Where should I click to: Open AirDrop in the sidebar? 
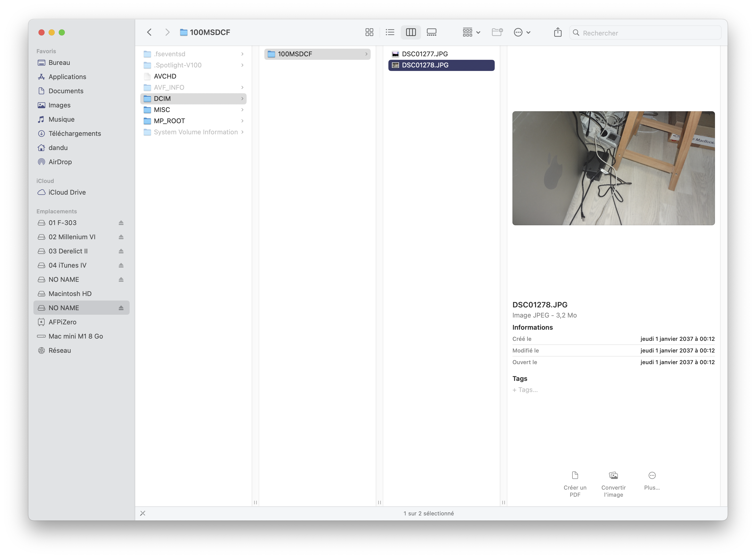[x=81, y=162]
